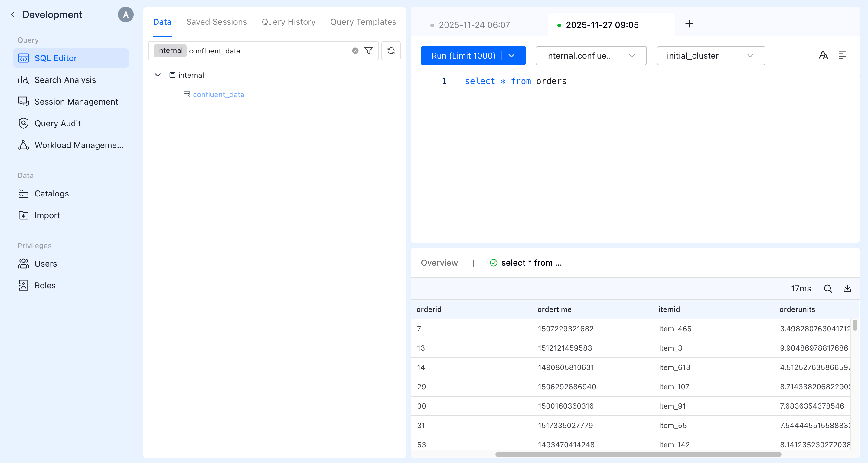This screenshot has height=463, width=868.
Task: Open the internal.conflue... database dropdown
Action: pos(591,56)
